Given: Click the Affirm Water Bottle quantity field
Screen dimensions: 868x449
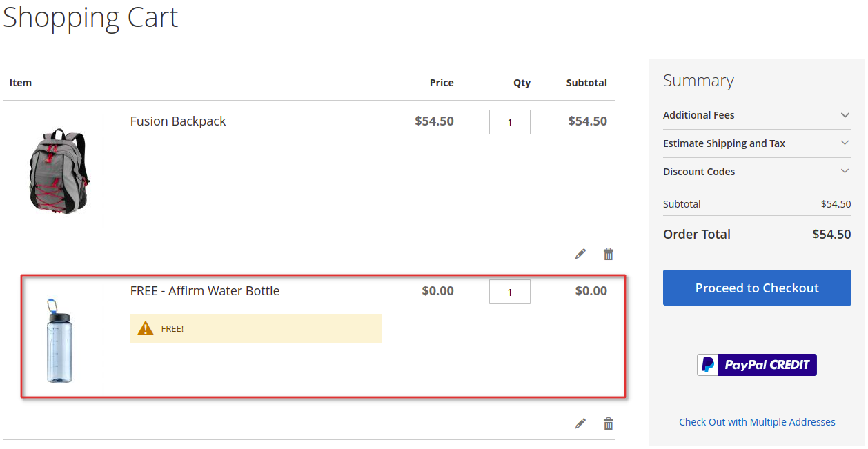Looking at the screenshot, I should [x=510, y=292].
